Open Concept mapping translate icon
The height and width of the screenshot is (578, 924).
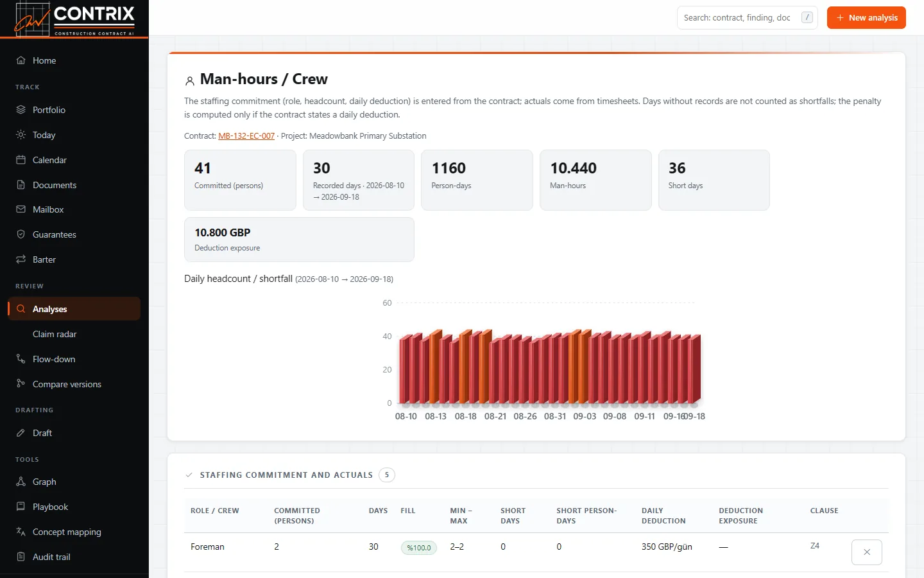click(x=21, y=532)
